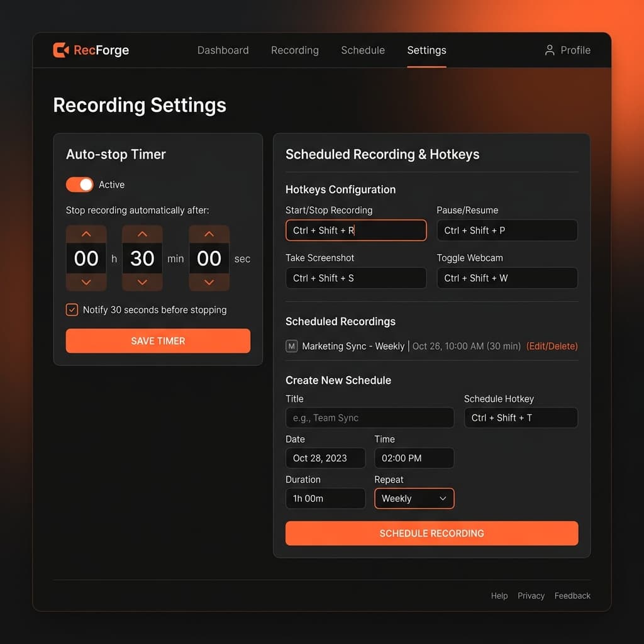
Task: Click the RecForge logo icon
Action: [60, 50]
